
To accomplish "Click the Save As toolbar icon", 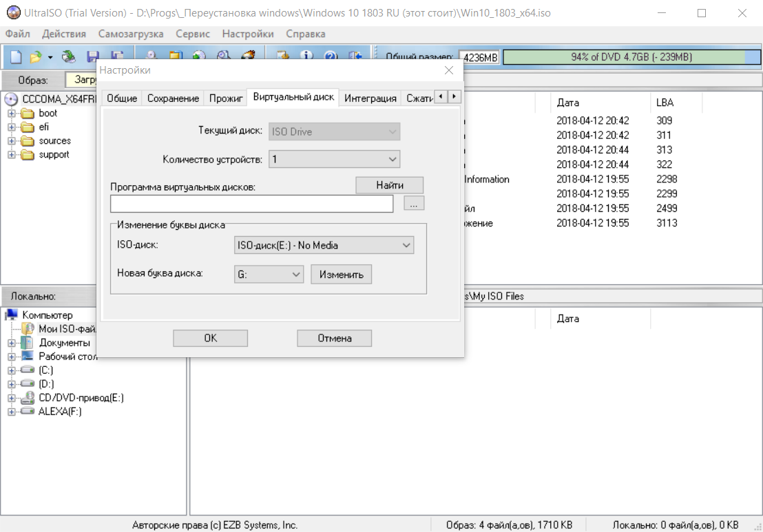I will [117, 56].
